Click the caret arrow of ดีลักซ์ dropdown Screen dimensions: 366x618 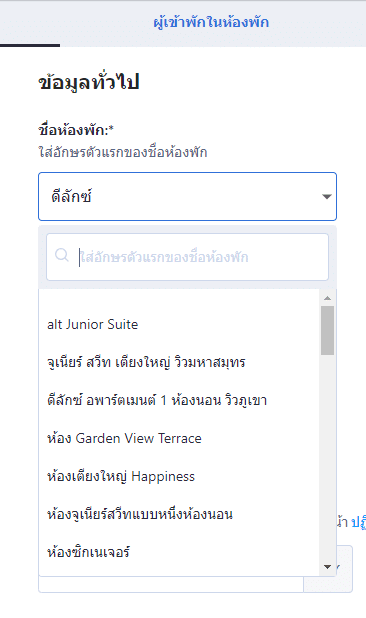[327, 196]
